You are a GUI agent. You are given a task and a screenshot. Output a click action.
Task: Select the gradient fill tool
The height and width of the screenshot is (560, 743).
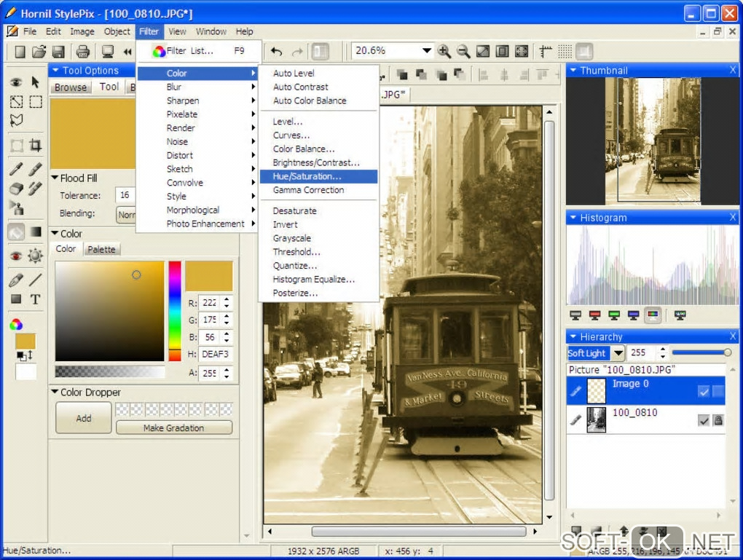pyautogui.click(x=36, y=232)
